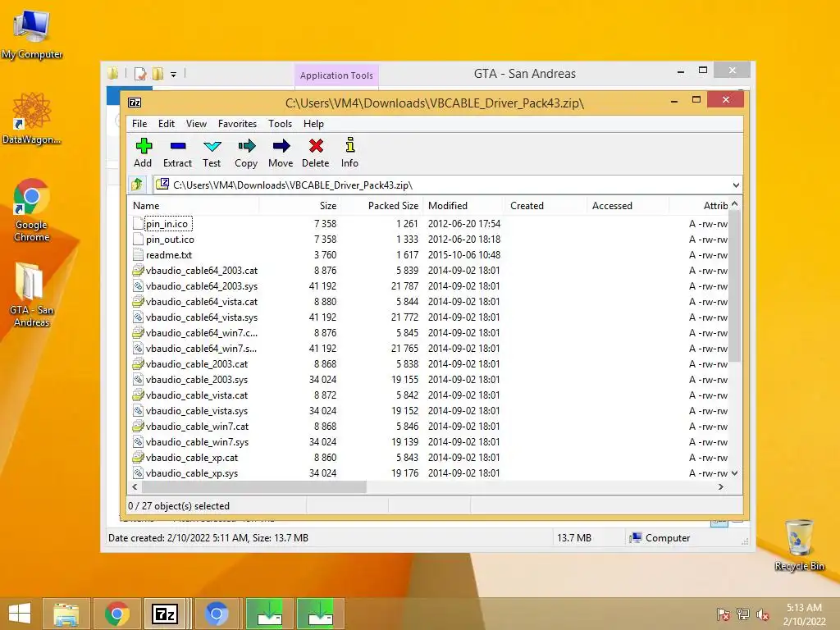Click the red Delete icon
The height and width of the screenshot is (630, 840).
click(316, 153)
